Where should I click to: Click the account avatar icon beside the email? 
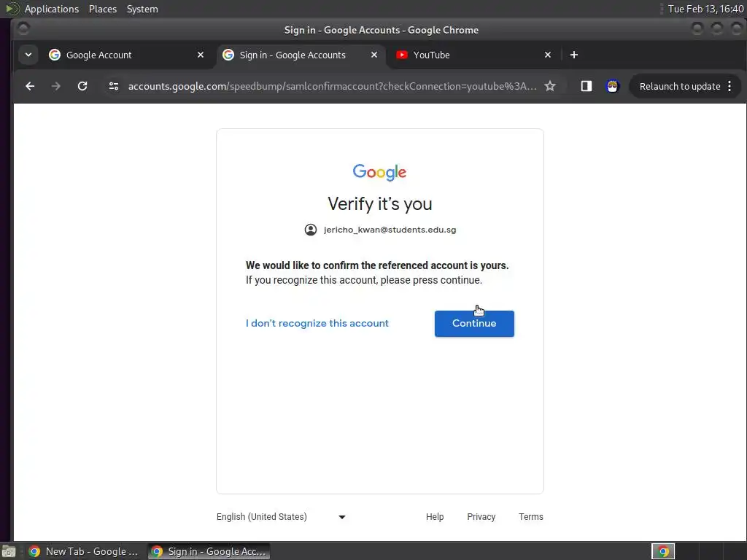click(311, 230)
